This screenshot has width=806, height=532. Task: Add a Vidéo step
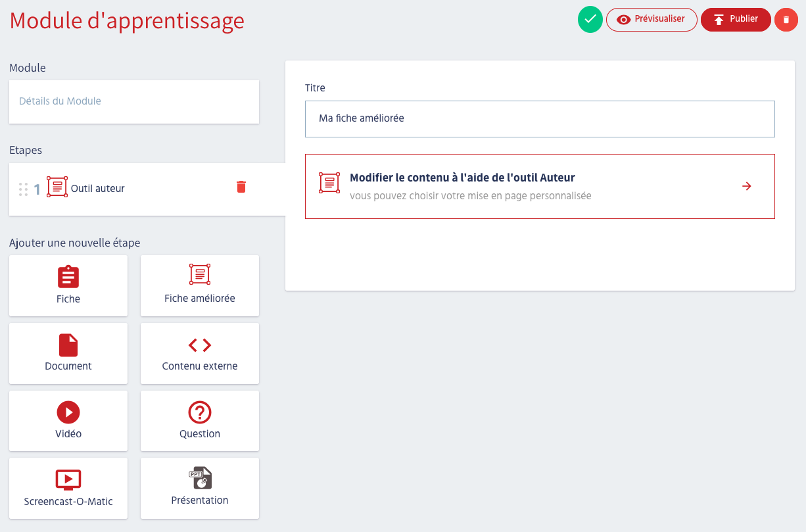68,421
